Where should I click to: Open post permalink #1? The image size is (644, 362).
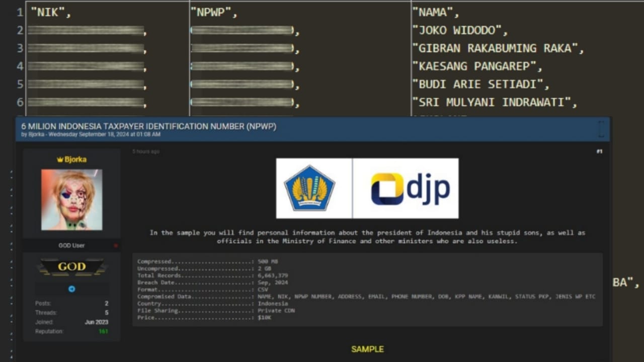pyautogui.click(x=599, y=151)
